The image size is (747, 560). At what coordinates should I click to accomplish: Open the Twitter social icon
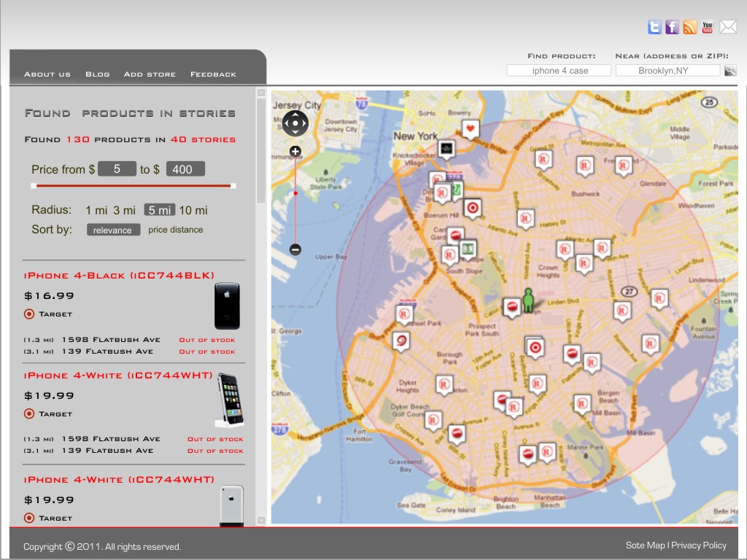(654, 27)
